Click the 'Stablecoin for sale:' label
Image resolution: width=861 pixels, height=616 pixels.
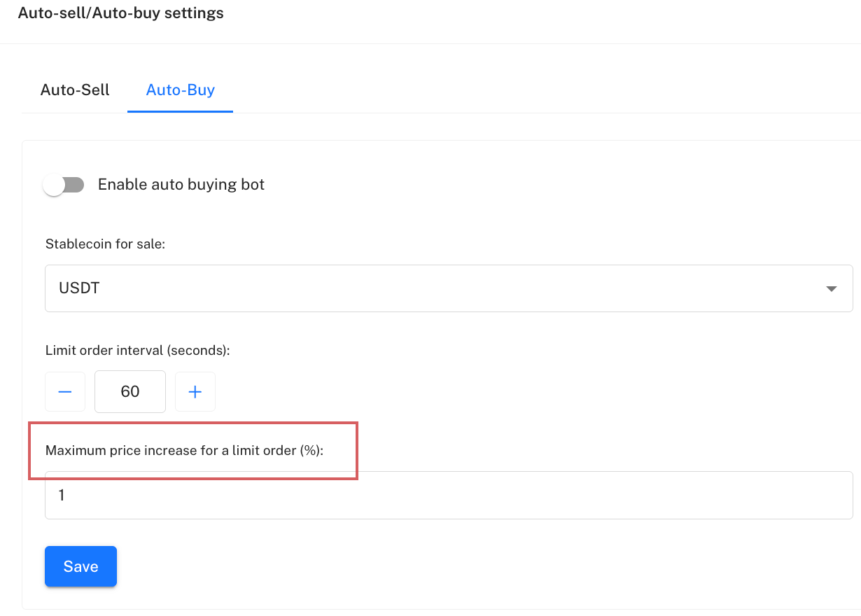tap(105, 244)
